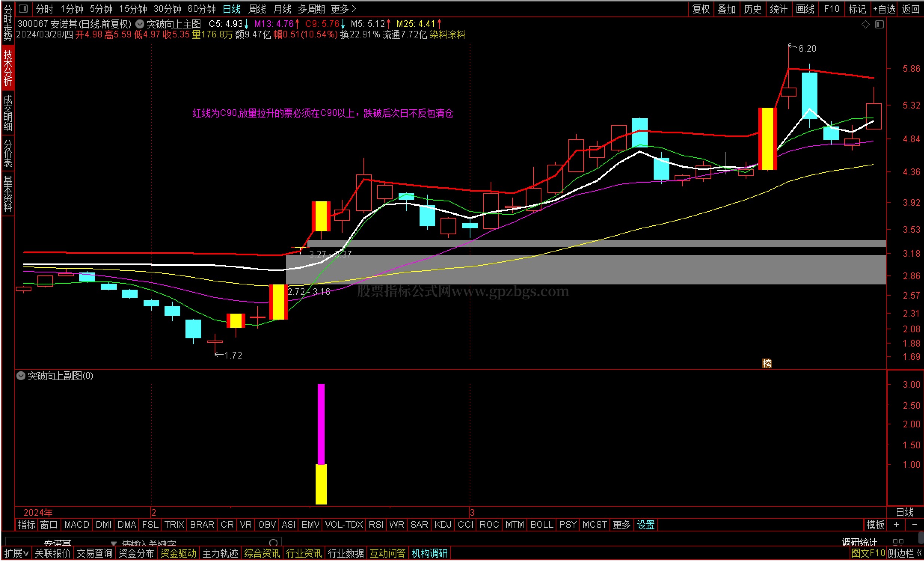Viewport: 924px width, 561px height.
Task: Click the 窗口 button in indicator bar
Action: tap(49, 525)
